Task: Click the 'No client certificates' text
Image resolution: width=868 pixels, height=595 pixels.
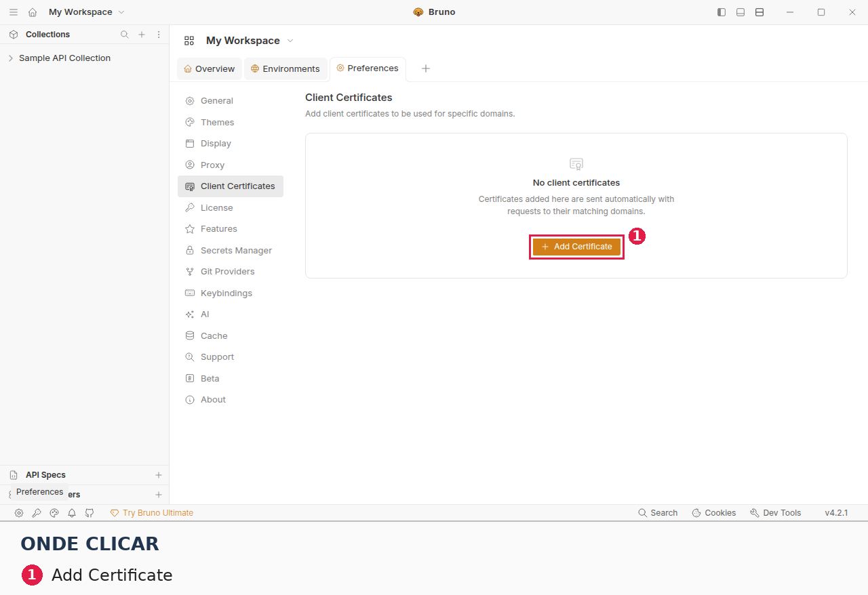Action: pos(576,183)
